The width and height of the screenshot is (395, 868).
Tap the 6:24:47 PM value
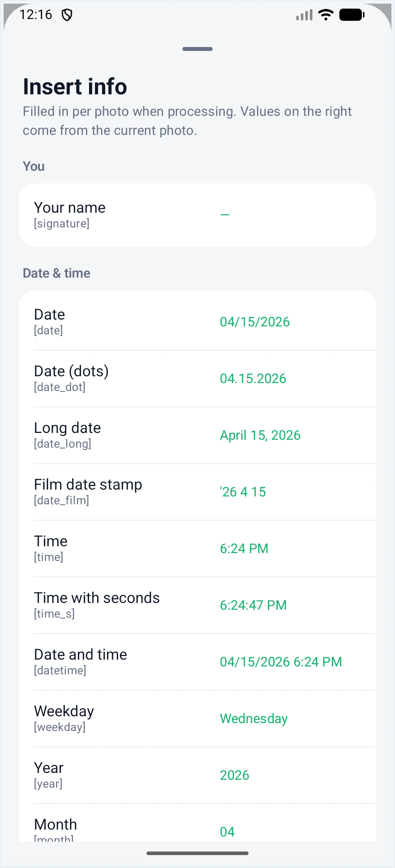253,605
